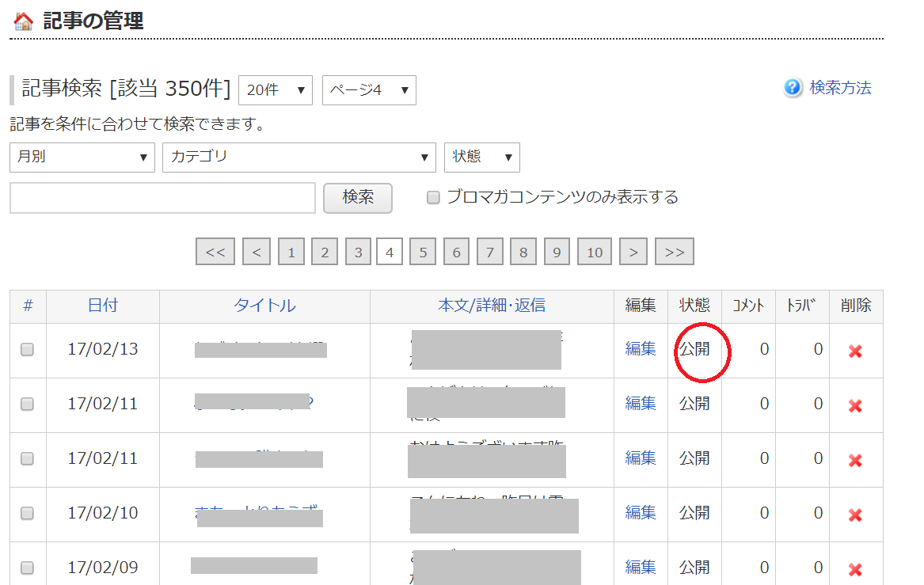This screenshot has width=924, height=585.
Task: Click 編集 link for the 17/02/09 article
Action: 641,568
